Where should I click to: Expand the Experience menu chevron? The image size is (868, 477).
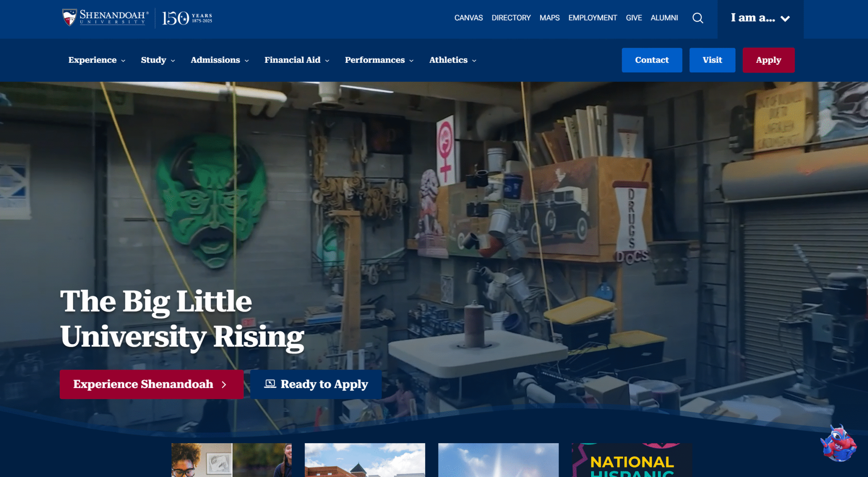[x=123, y=60]
